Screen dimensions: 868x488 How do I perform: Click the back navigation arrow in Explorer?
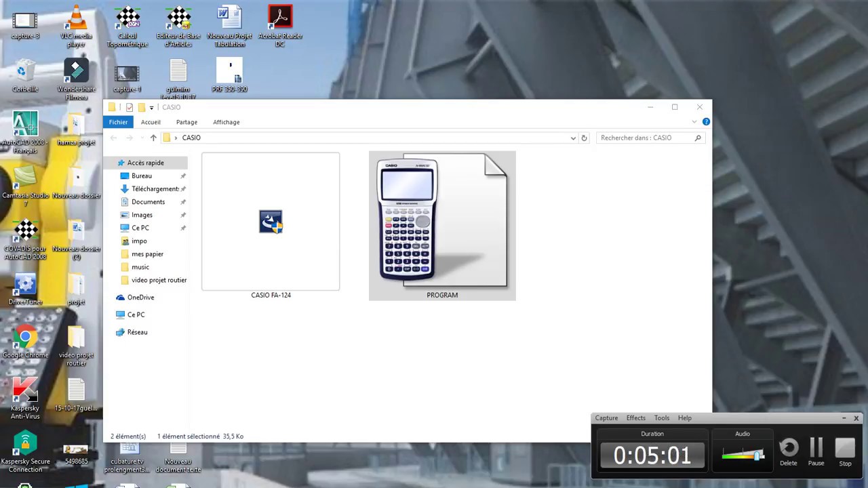click(113, 138)
